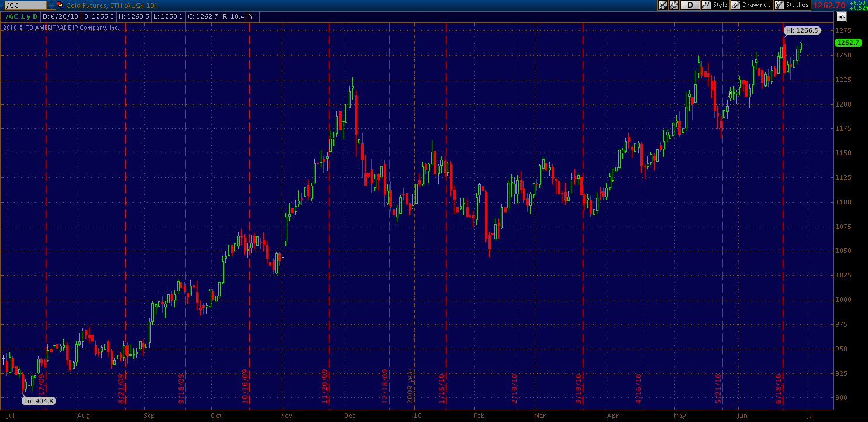The image size is (868, 422).
Task: Click the 1000 level on the price axis
Action: [x=843, y=300]
